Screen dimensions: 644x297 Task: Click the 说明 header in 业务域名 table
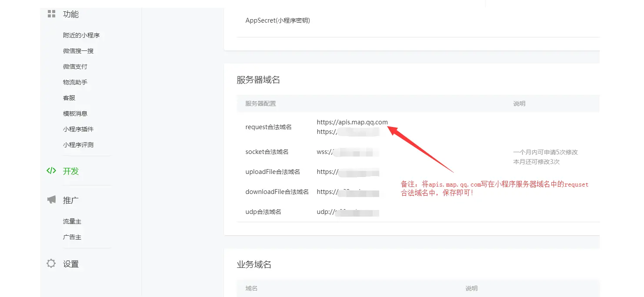click(x=471, y=288)
